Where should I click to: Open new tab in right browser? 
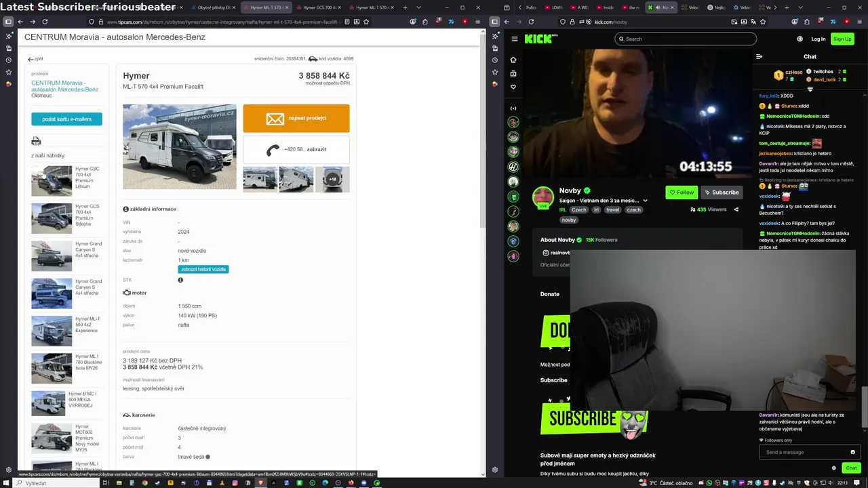point(787,7)
